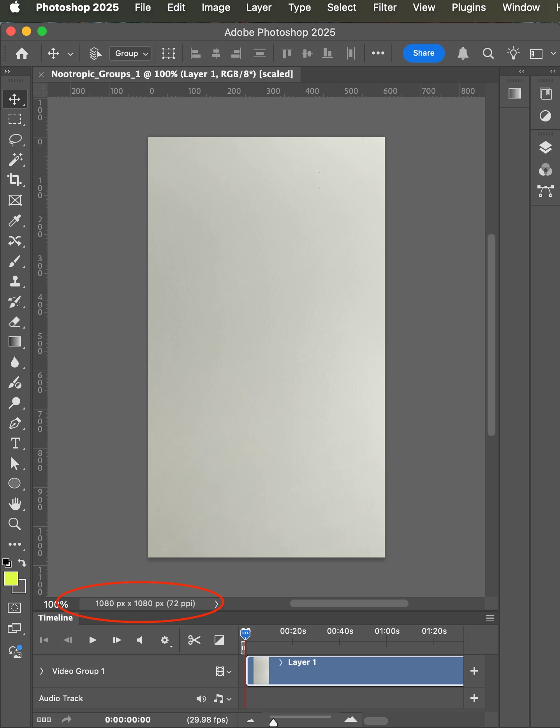Viewport: 560px width, 728px height.
Task: Select the Ellipse shape tool
Action: (x=15, y=484)
